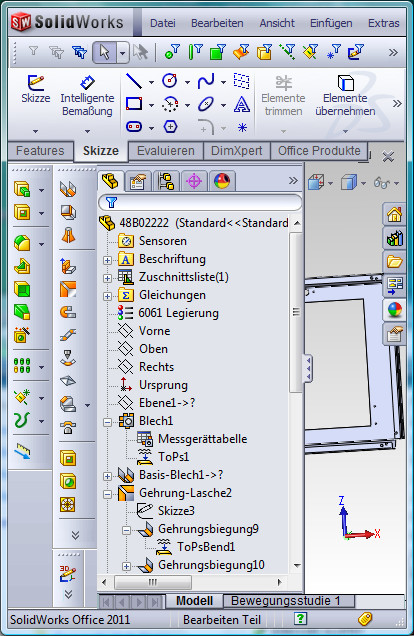Switch to Bewegungsstudie 1 tab
This screenshot has width=414, height=636.
tap(285, 601)
